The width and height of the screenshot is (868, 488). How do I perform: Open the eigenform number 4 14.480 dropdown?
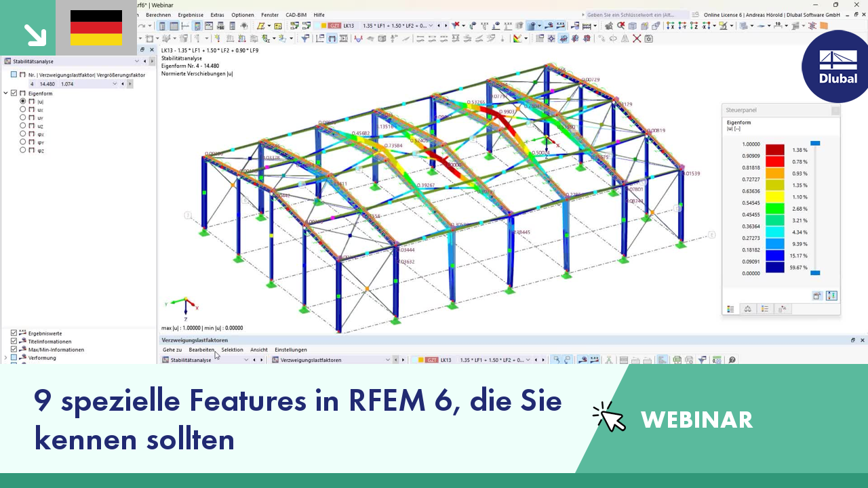coord(114,84)
